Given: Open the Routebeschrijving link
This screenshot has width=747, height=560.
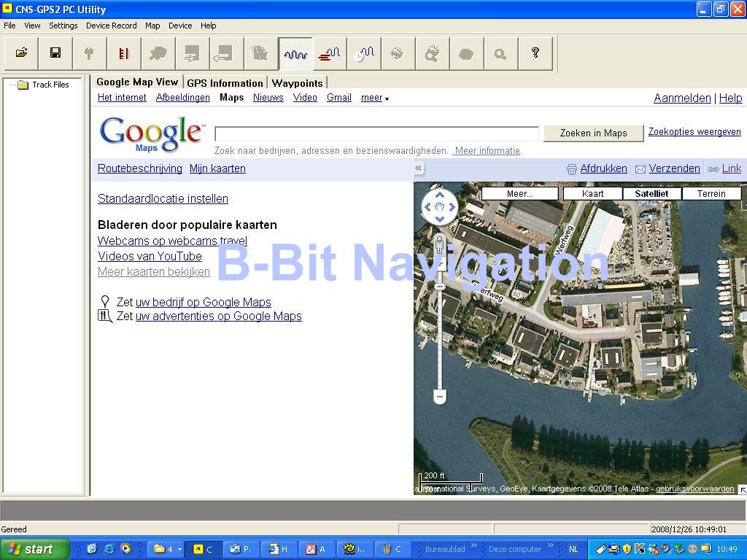Looking at the screenshot, I should tap(140, 168).
